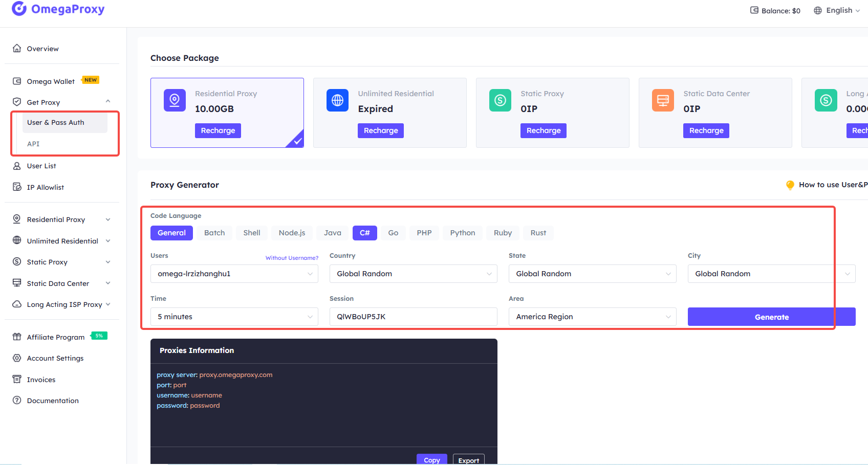This screenshot has width=868, height=465.
Task: Click the Long Acting ISP Proxy cloud icon
Action: [x=17, y=304]
